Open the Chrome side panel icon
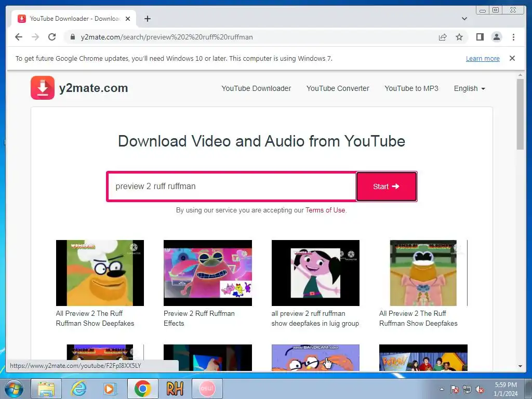Screen dimensions: 532x399 pyautogui.click(x=480, y=37)
